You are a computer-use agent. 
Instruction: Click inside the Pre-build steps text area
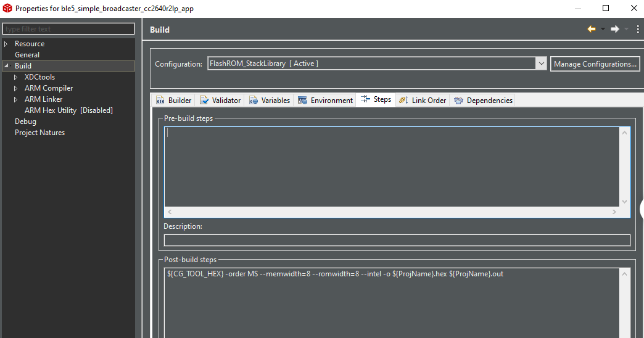[x=392, y=167]
